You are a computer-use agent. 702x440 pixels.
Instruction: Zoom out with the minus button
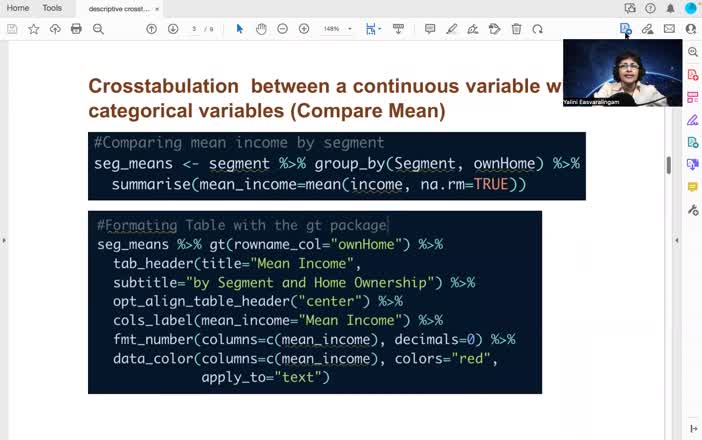click(282, 29)
